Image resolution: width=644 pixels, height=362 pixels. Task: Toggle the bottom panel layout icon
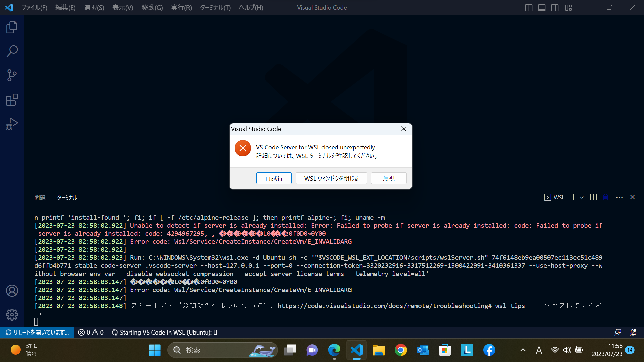point(542,7)
